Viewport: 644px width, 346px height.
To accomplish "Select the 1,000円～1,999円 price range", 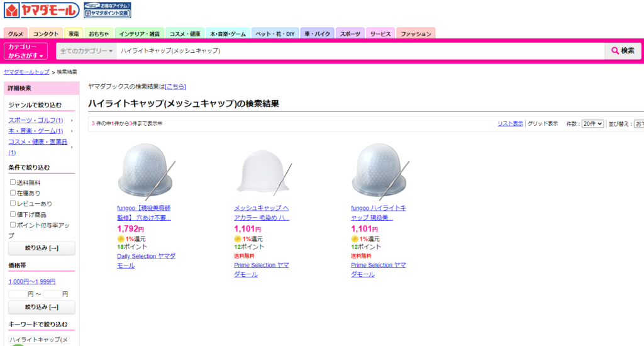I will click(32, 281).
